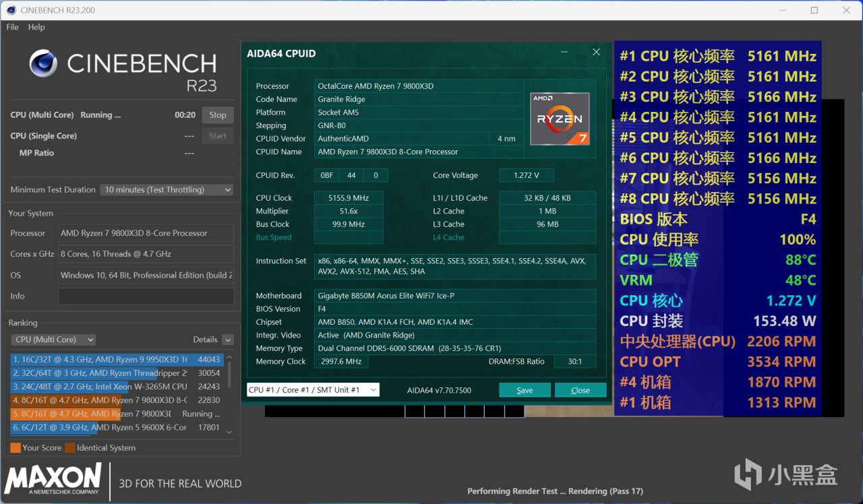Click the Cinebench title bar app icon
The width and height of the screenshot is (863, 504).
coord(11,10)
